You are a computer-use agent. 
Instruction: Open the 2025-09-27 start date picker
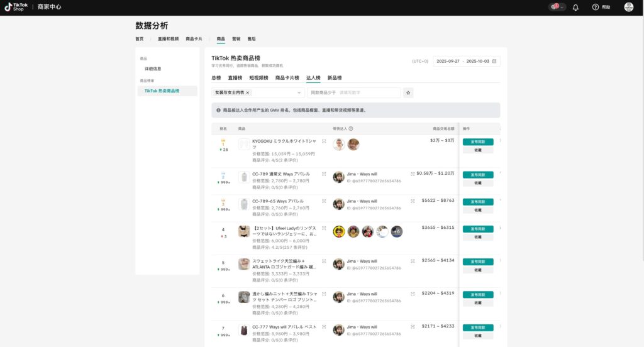(449, 61)
